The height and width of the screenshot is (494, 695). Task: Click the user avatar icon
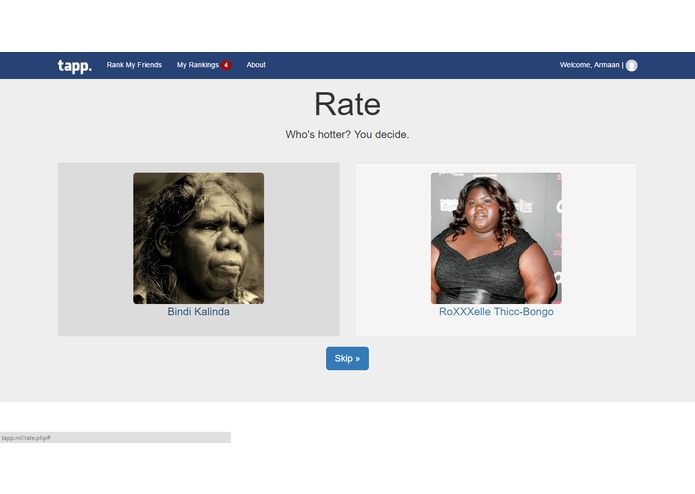pos(631,65)
